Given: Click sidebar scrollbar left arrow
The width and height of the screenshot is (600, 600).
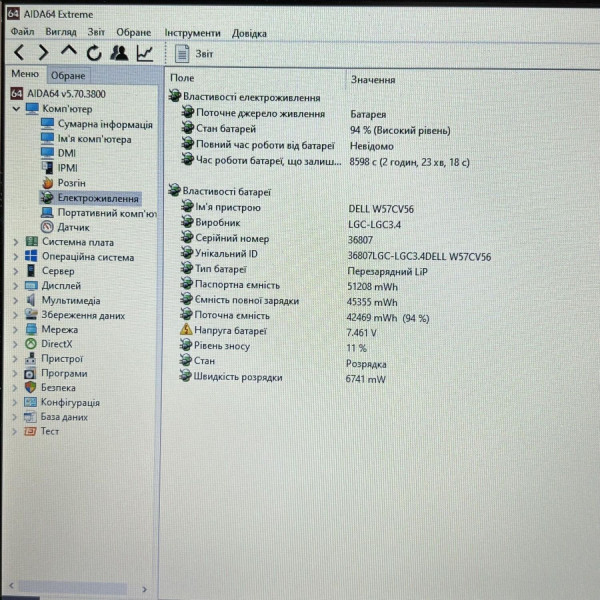Looking at the screenshot, I should click(11, 585).
